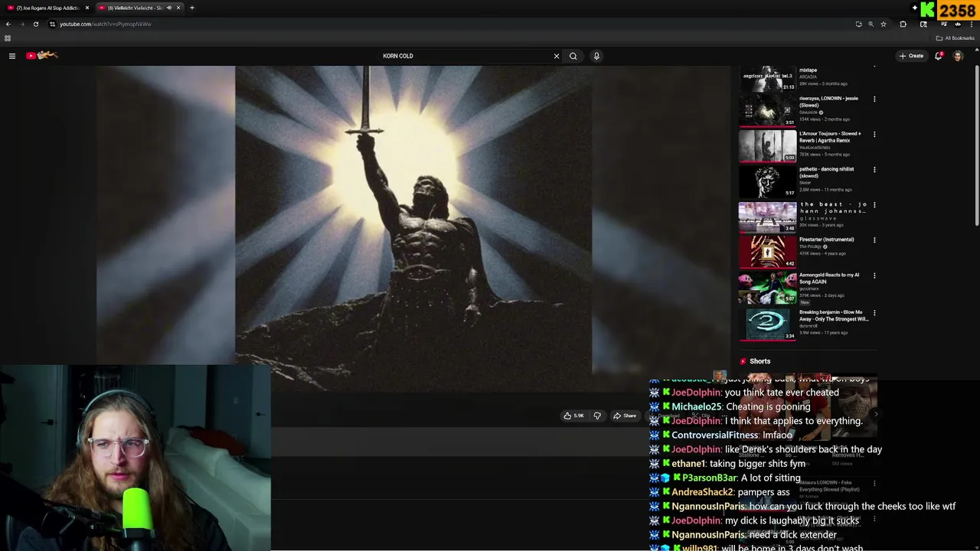Open the browser three-dot menu

pos(972,24)
